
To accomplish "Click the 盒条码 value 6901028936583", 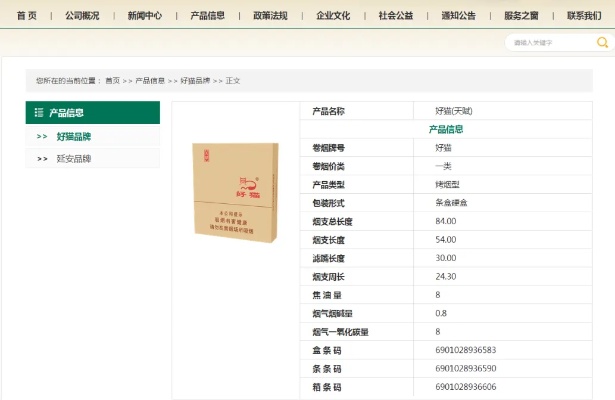I will [466, 350].
